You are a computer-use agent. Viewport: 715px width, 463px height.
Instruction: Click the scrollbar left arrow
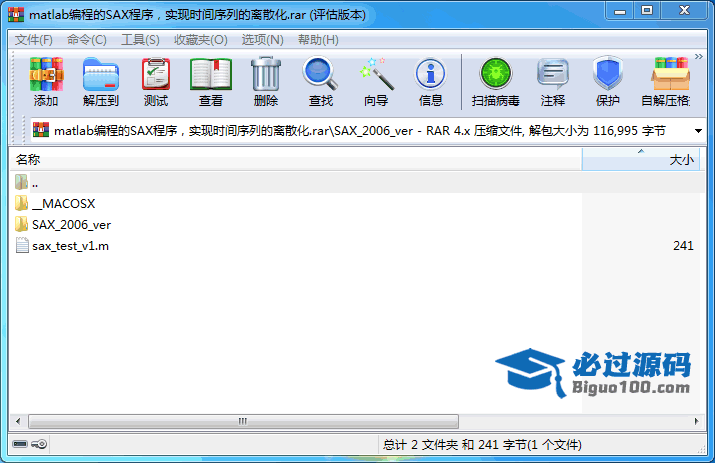[18, 421]
